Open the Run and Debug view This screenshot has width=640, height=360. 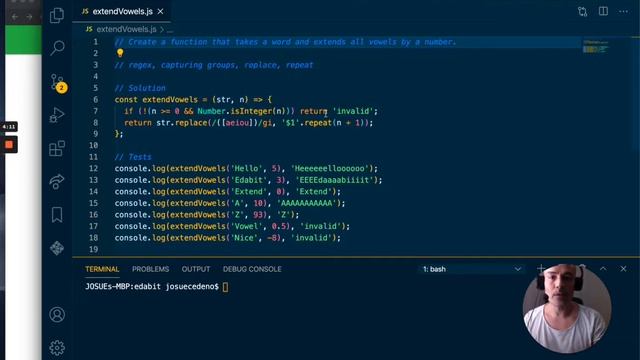[57, 115]
